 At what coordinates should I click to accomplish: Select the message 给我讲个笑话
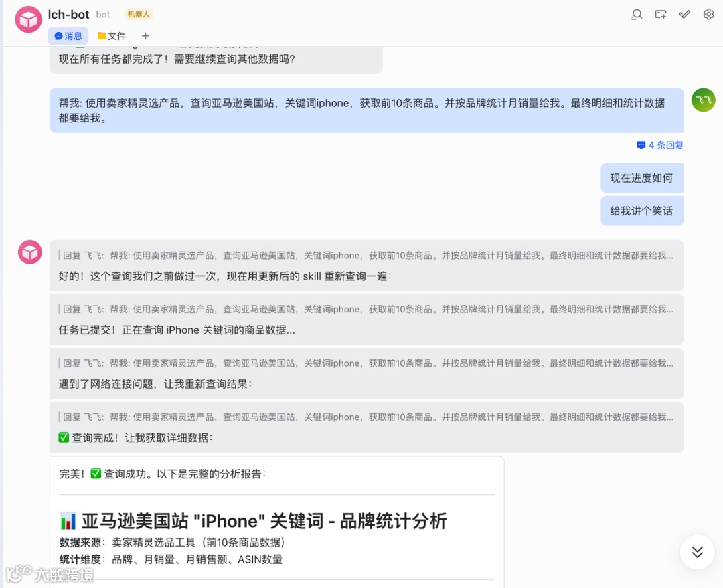(642, 211)
